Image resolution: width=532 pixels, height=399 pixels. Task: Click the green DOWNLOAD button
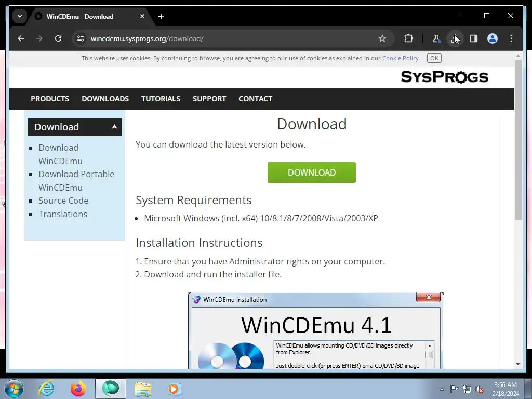pos(312,172)
